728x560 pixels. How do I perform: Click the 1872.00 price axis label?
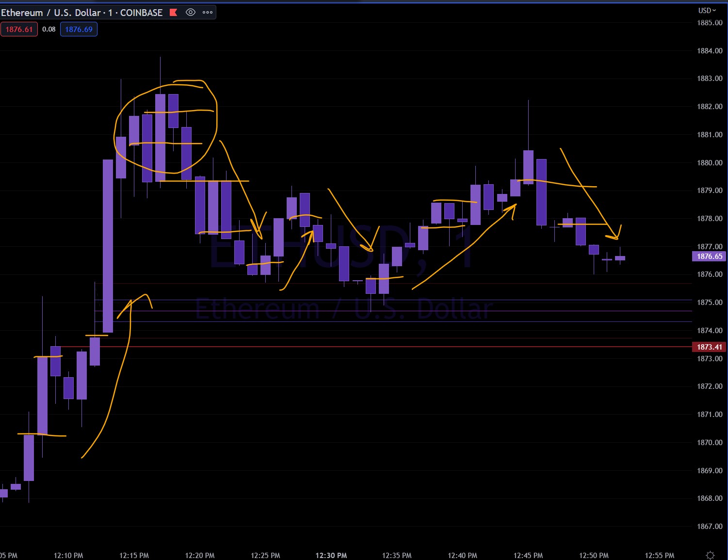(710, 386)
